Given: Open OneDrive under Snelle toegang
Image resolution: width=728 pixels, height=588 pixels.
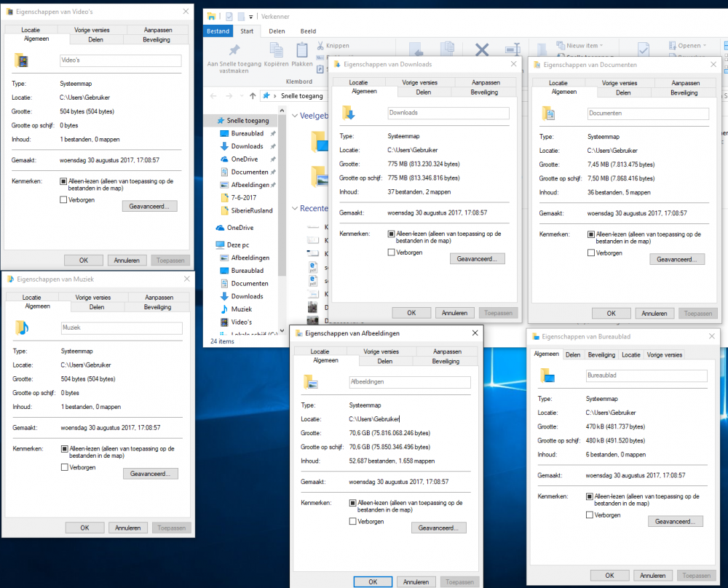Looking at the screenshot, I should tap(244, 159).
